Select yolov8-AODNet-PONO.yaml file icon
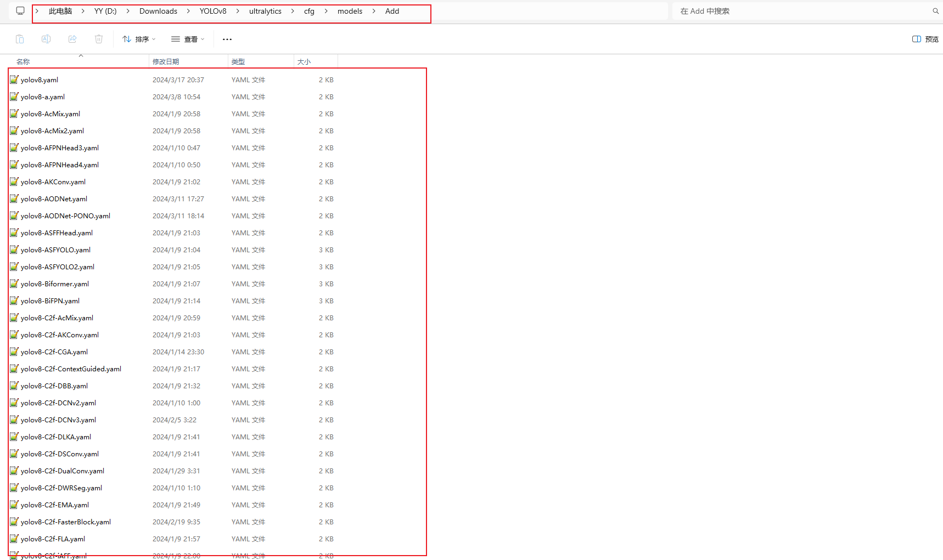Image resolution: width=943 pixels, height=560 pixels. (x=14, y=216)
